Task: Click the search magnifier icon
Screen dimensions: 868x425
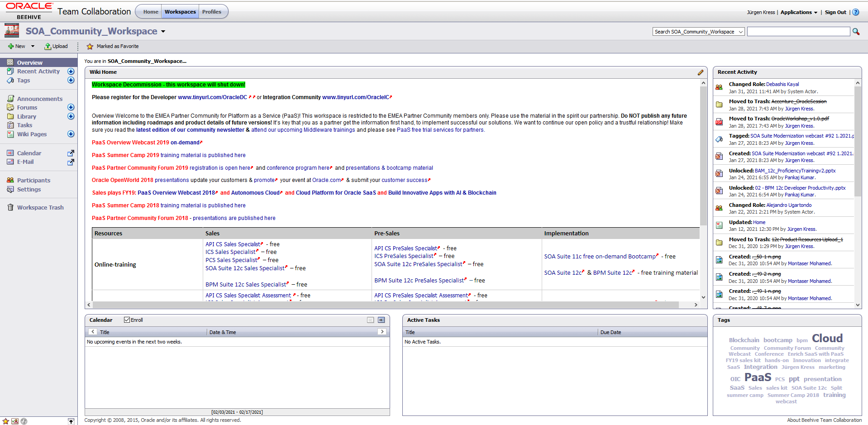Action: [856, 32]
